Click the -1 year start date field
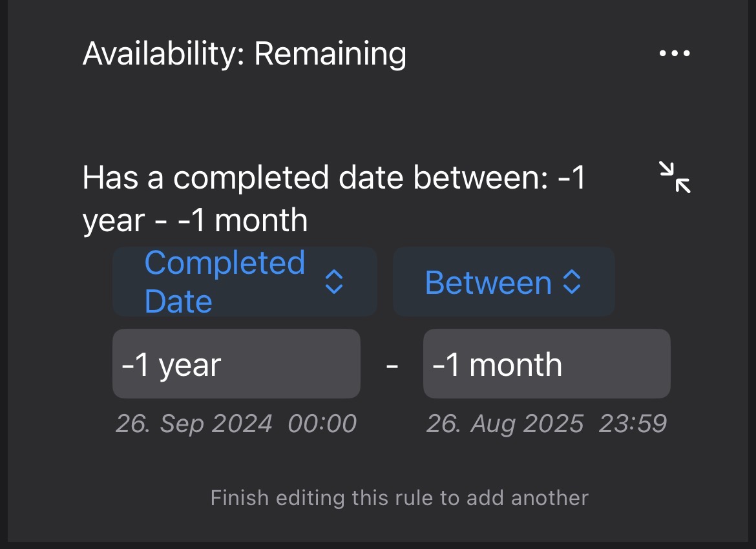The height and width of the screenshot is (549, 756). [x=236, y=364]
